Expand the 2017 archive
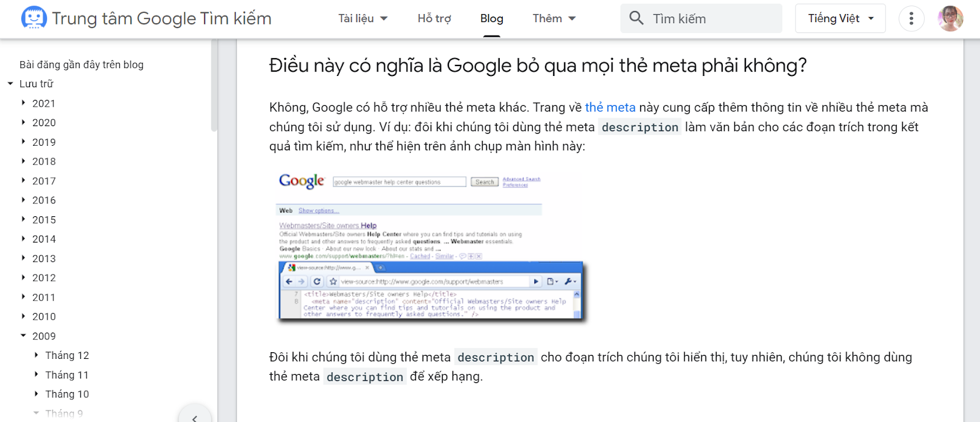The image size is (980, 422). pos(23,181)
